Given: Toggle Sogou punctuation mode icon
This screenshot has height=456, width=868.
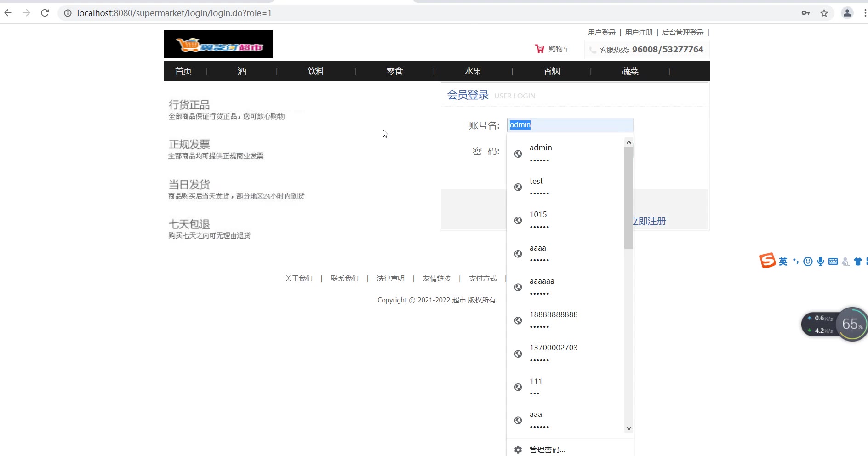Looking at the screenshot, I should click(x=796, y=262).
